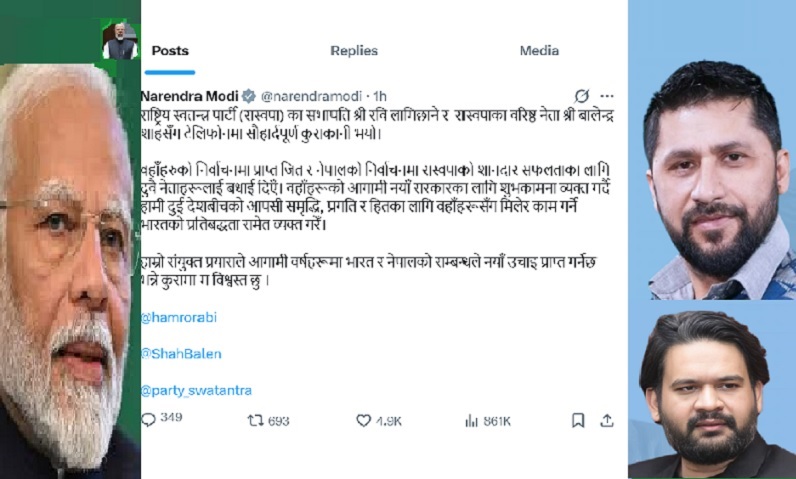
Task: Click the repost arrows icon
Action: [x=255, y=421]
